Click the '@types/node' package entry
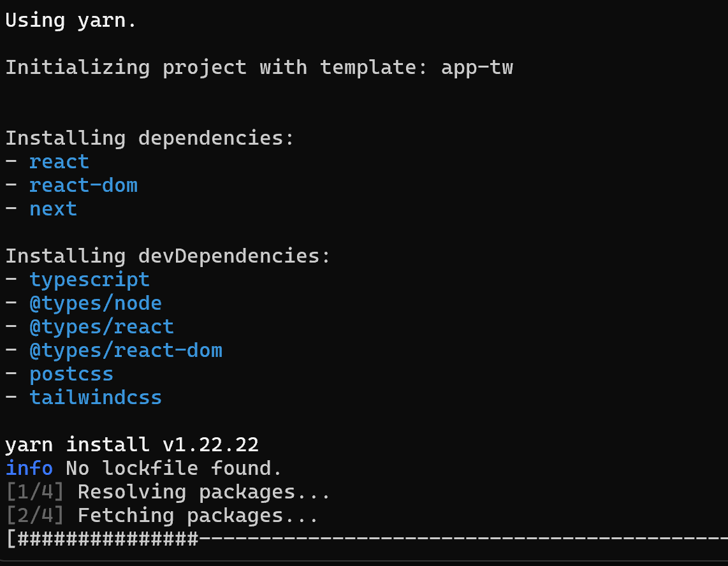Viewport: 728px width, 566px height. (x=96, y=303)
